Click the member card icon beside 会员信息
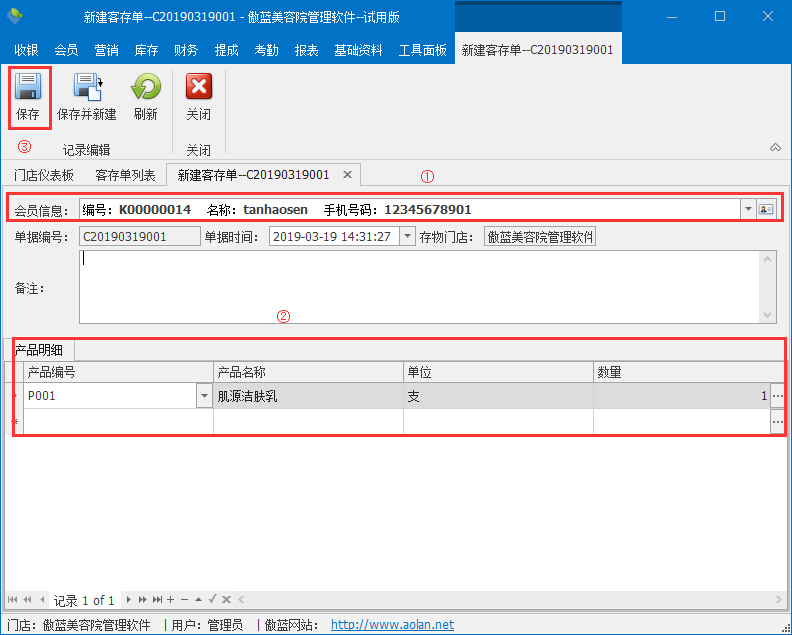Image resolution: width=792 pixels, height=635 pixels. [767, 209]
